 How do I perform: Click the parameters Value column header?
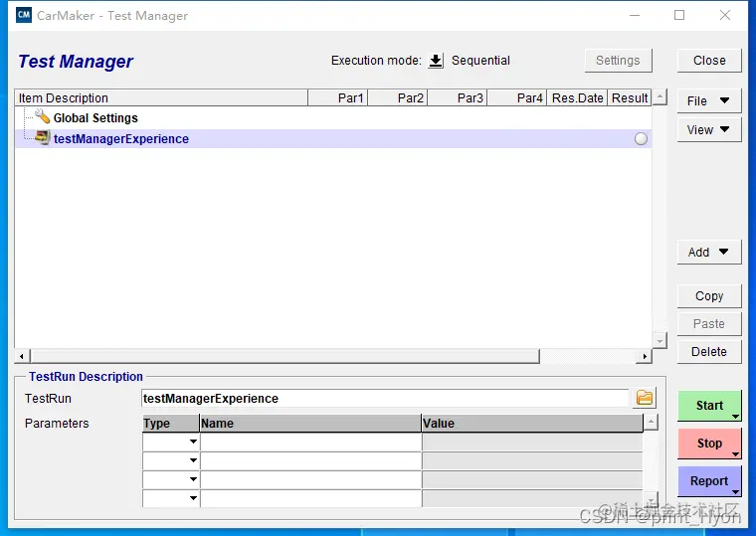pos(532,424)
